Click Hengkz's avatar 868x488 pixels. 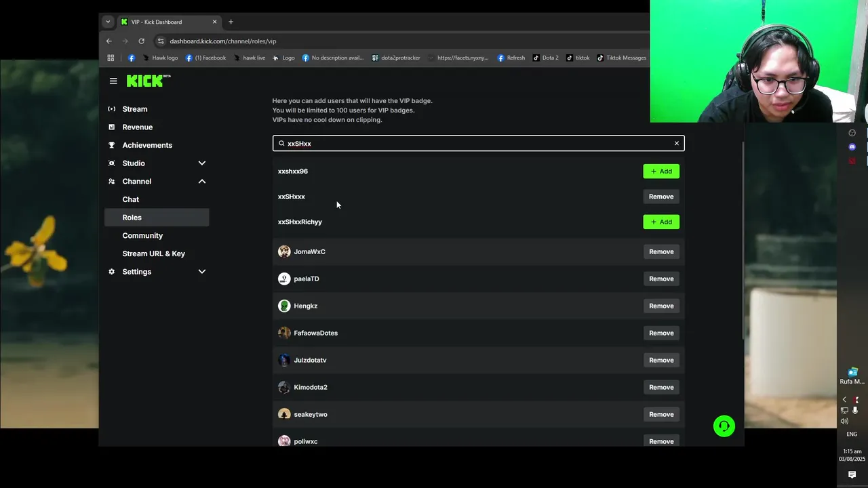pos(284,306)
